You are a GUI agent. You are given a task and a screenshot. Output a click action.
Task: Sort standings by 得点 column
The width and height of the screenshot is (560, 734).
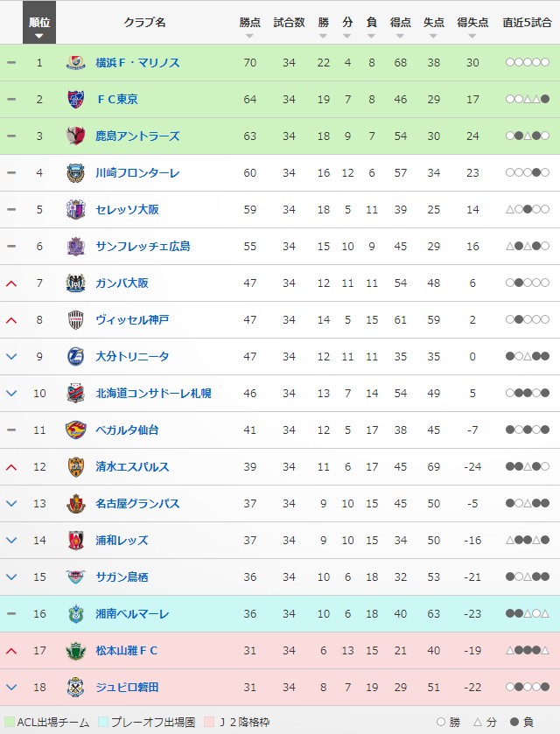(401, 26)
